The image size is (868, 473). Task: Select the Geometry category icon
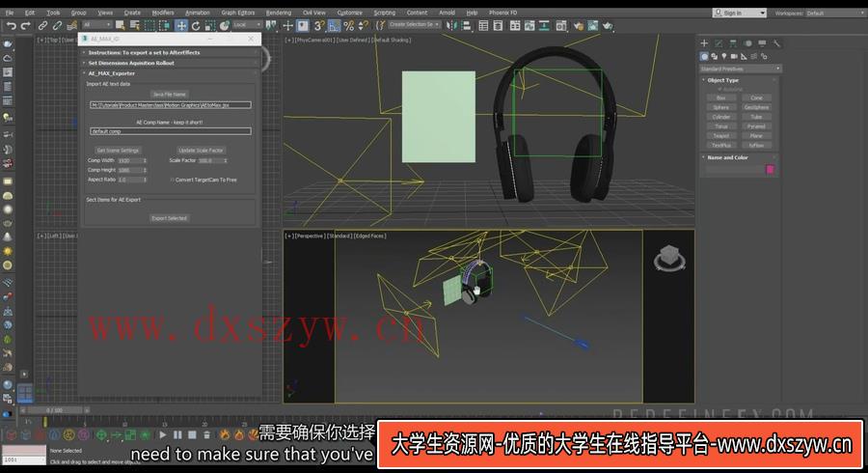click(x=704, y=57)
